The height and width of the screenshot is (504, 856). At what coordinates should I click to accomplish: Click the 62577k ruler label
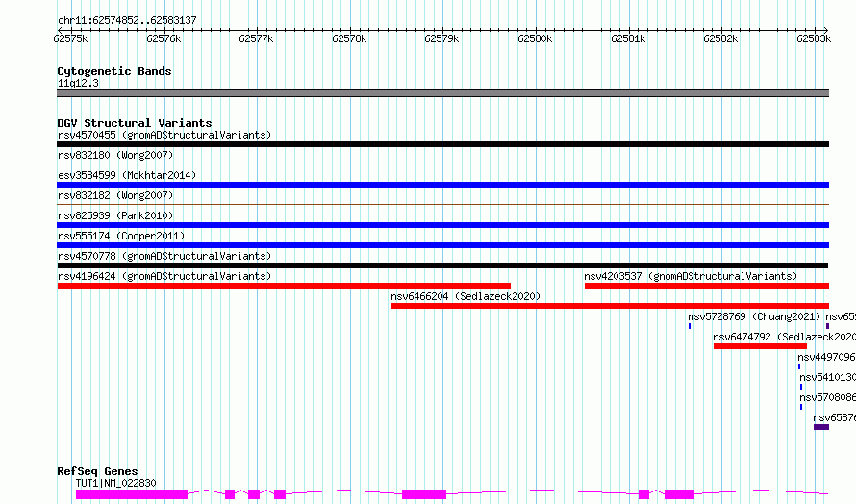[256, 38]
